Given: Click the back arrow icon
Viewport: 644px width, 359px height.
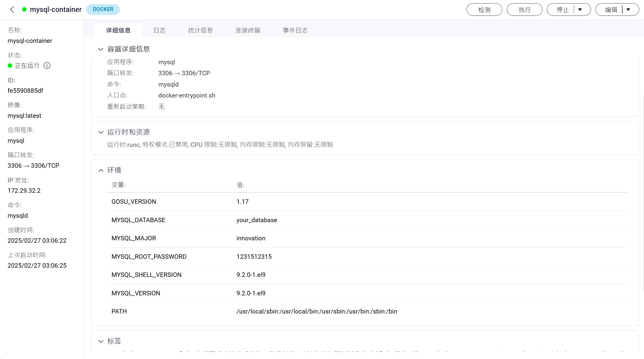Looking at the screenshot, I should [x=12, y=10].
